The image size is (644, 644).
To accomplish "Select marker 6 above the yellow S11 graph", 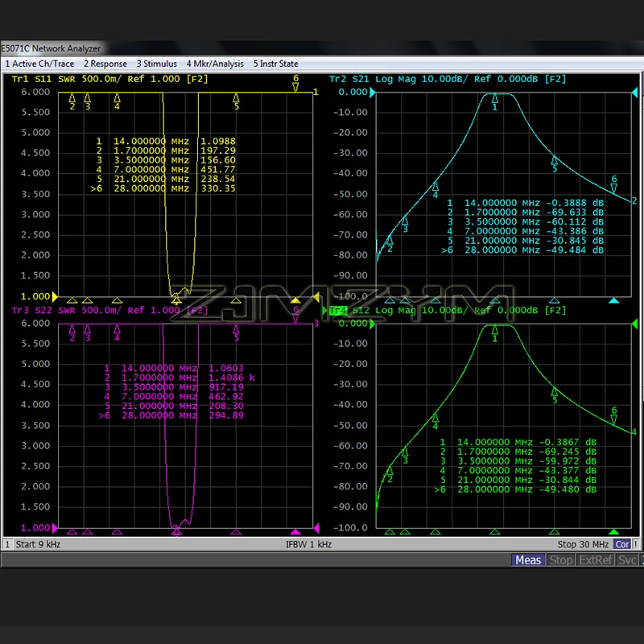I will [295, 83].
